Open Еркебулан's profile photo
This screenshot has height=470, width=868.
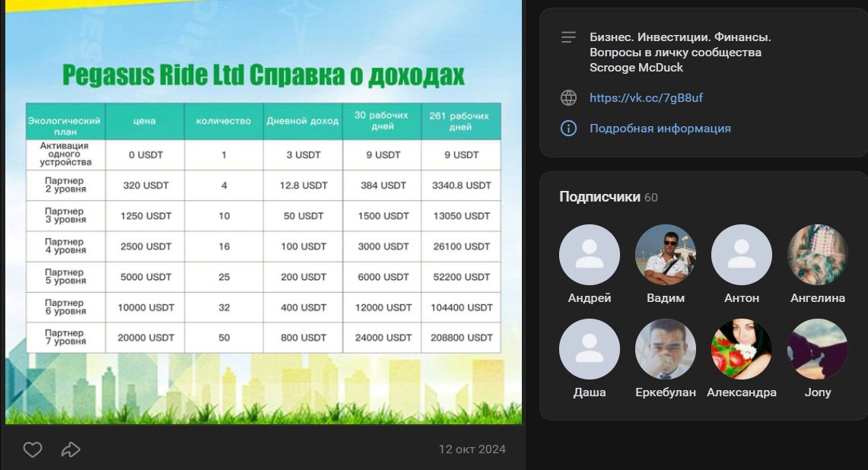pos(666,349)
